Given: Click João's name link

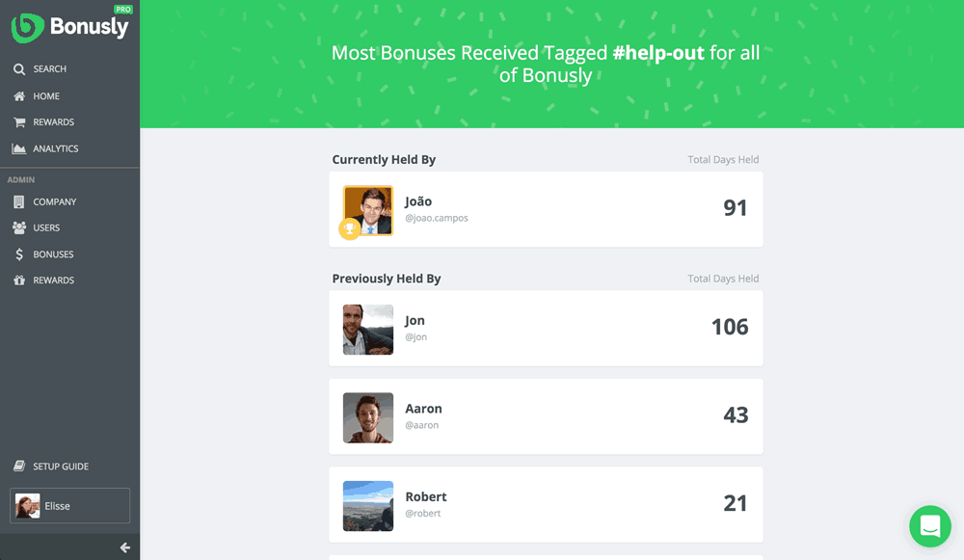Looking at the screenshot, I should [x=418, y=201].
